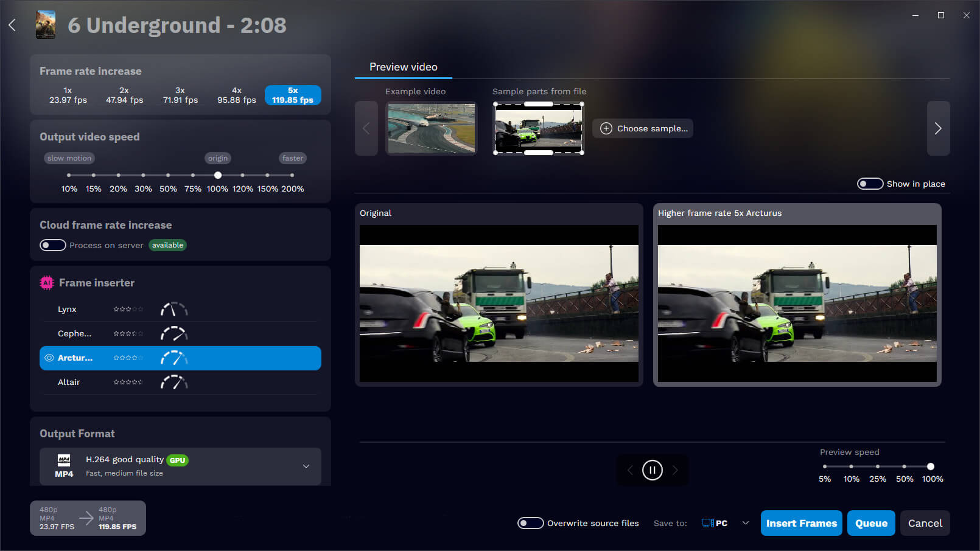The height and width of the screenshot is (551, 980).
Task: Select the Cepheus frame inserter model
Action: [x=74, y=333]
